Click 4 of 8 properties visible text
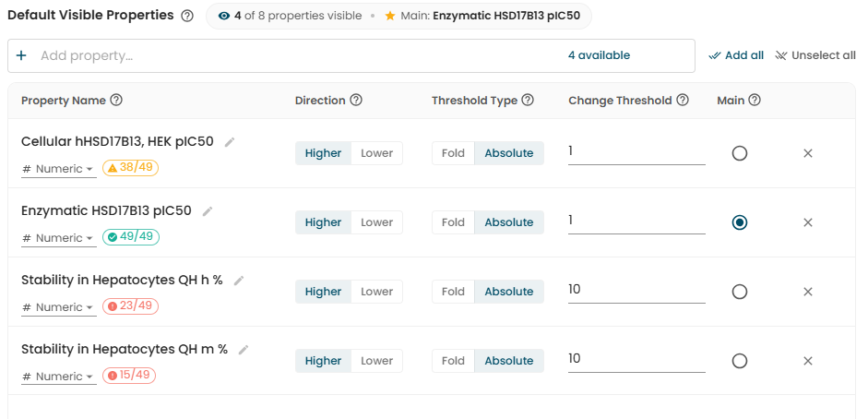The height and width of the screenshot is (419, 868). (x=298, y=16)
